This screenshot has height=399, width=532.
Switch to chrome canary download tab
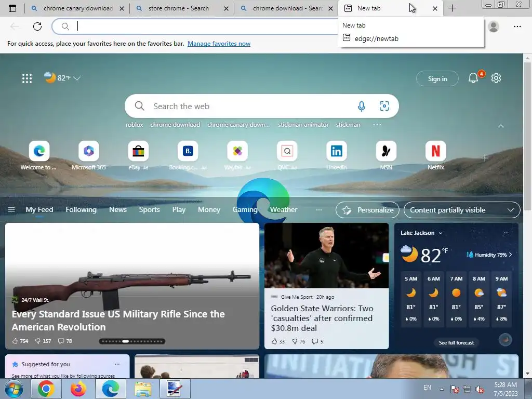click(78, 8)
